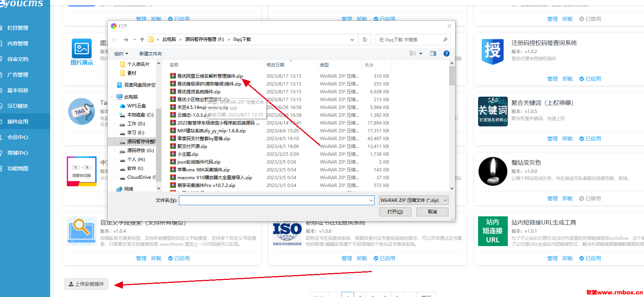Viewport: 644px width, 297px height.
Task: Click 此电脑 in the address breadcrumb
Action: (x=169, y=39)
